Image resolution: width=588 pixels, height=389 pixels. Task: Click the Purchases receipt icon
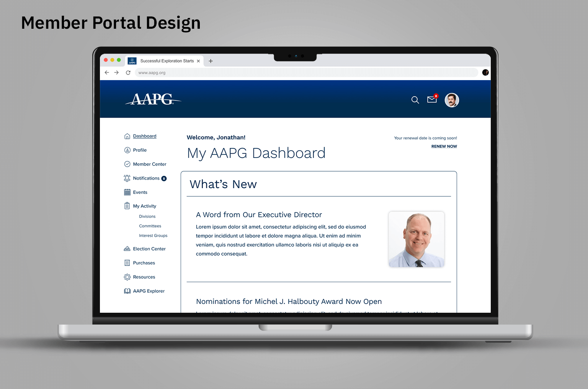click(127, 263)
